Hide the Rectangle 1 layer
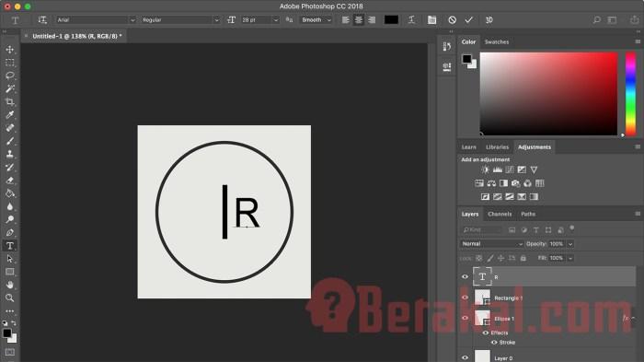Screen dimensions: 644x362 point(465,298)
